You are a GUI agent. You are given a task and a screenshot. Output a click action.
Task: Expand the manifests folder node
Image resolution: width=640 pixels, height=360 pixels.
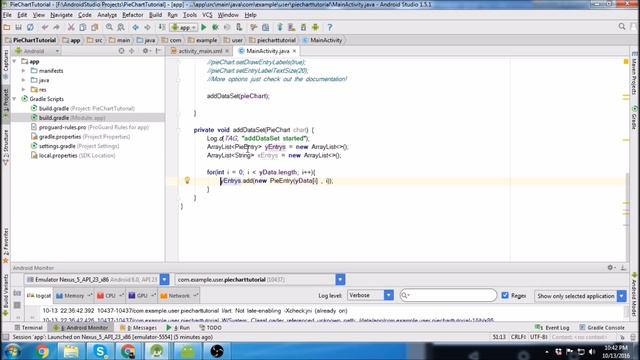[24, 71]
